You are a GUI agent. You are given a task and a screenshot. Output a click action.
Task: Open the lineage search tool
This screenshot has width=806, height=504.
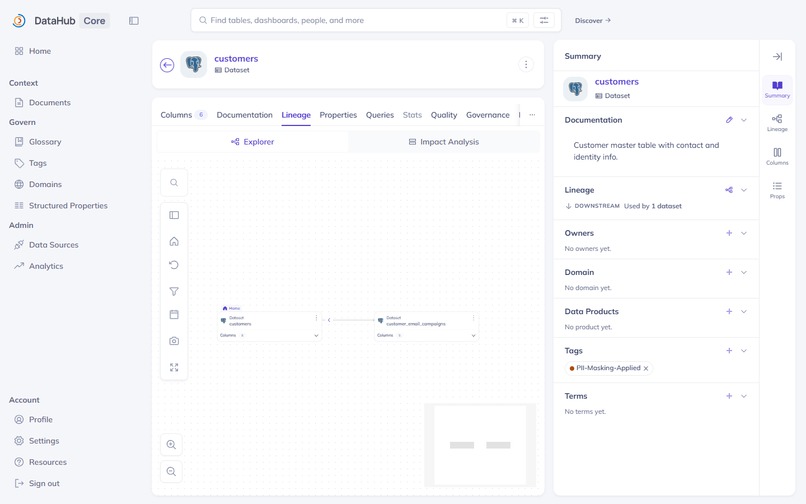pyautogui.click(x=174, y=183)
